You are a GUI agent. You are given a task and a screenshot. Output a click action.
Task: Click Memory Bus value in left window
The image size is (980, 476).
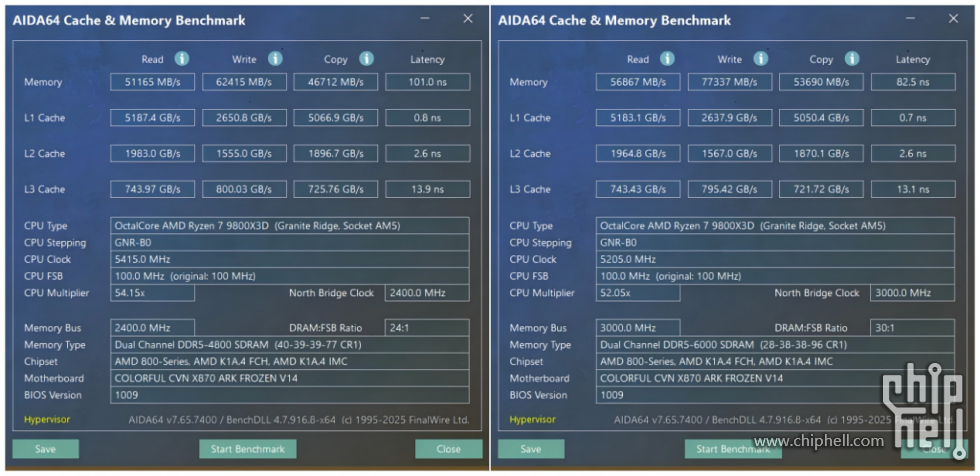point(152,328)
